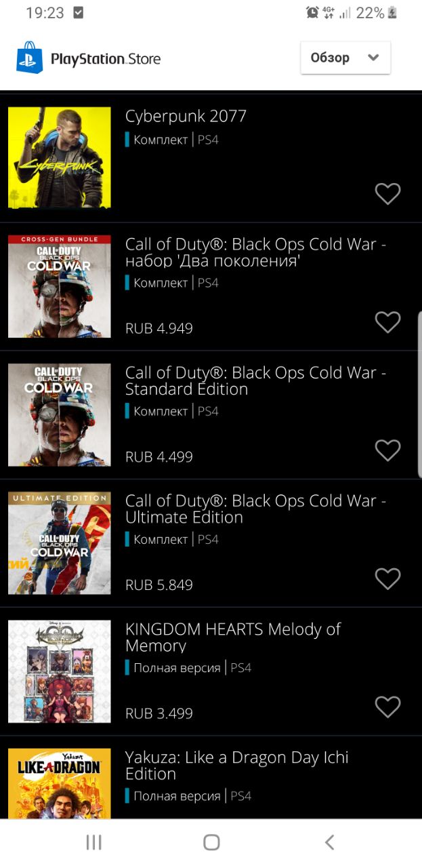Screen dimensions: 422x868
Task: Toggle wishlist heart for Cold War Standard Edition
Action: tap(388, 450)
